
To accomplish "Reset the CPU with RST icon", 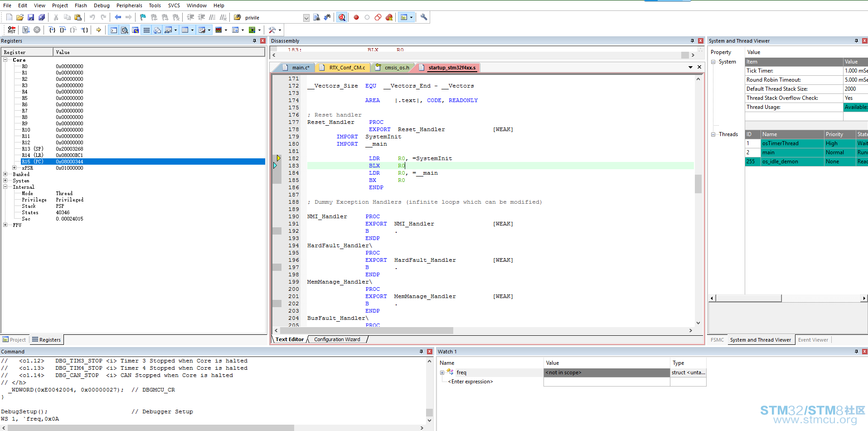I will (x=12, y=30).
